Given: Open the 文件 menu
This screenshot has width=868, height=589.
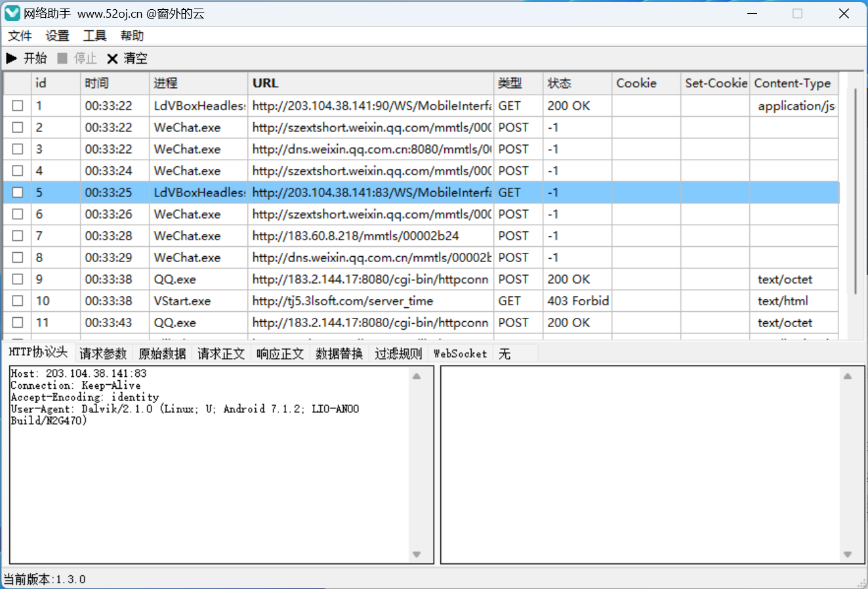Looking at the screenshot, I should [20, 36].
